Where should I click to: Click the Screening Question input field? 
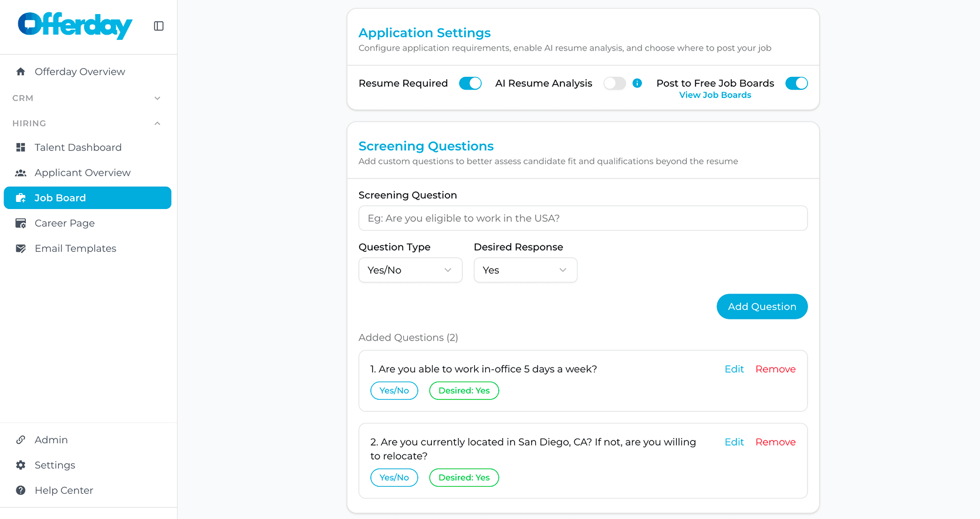(583, 218)
